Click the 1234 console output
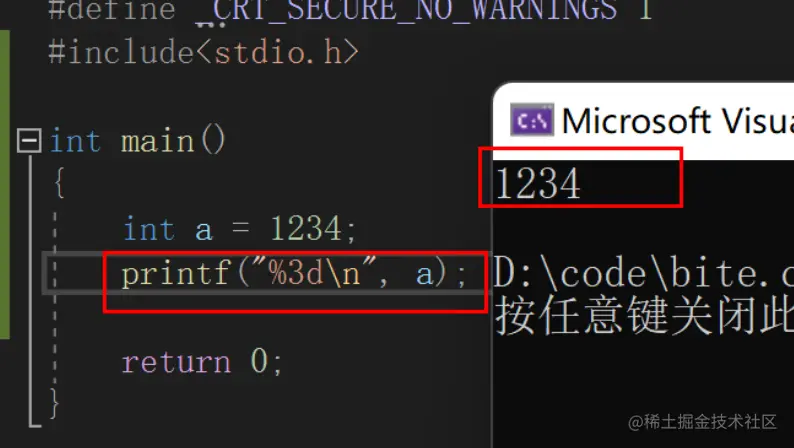 pos(538,183)
